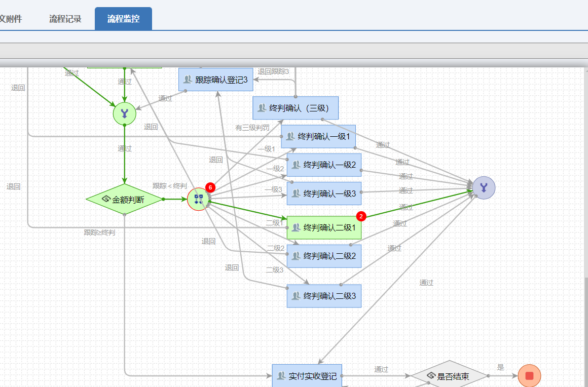Click the 一级1 edge label

tap(267, 149)
